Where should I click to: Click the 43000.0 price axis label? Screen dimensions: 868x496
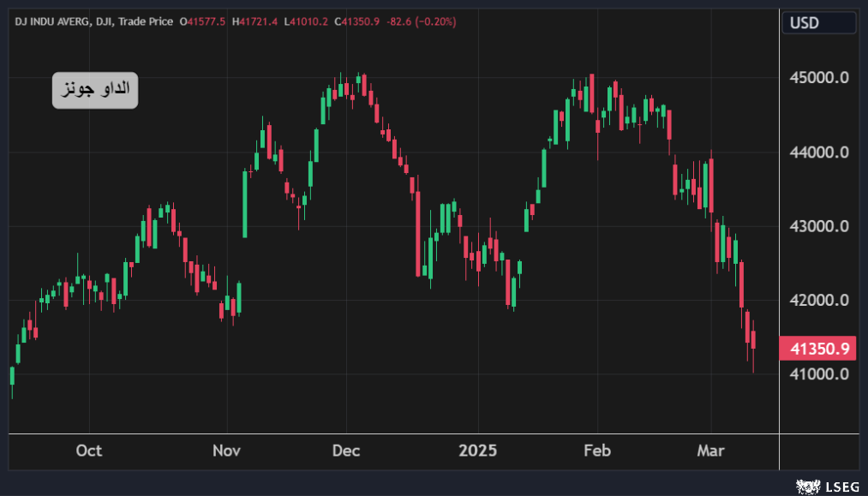coord(819,226)
